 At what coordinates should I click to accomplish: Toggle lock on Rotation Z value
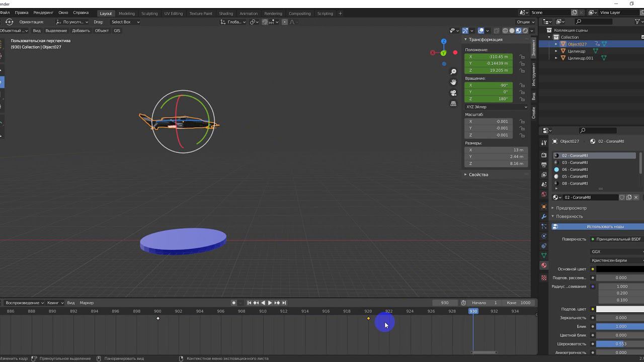click(522, 99)
